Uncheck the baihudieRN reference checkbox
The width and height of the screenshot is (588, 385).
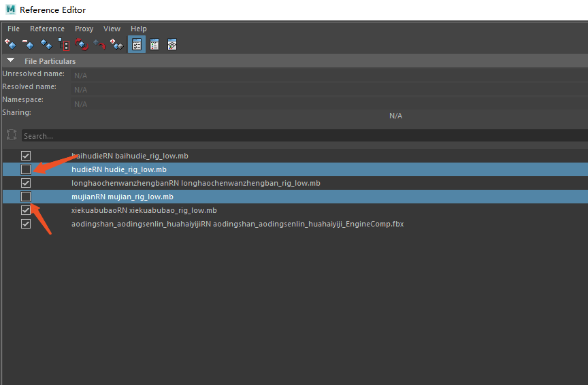pos(26,156)
